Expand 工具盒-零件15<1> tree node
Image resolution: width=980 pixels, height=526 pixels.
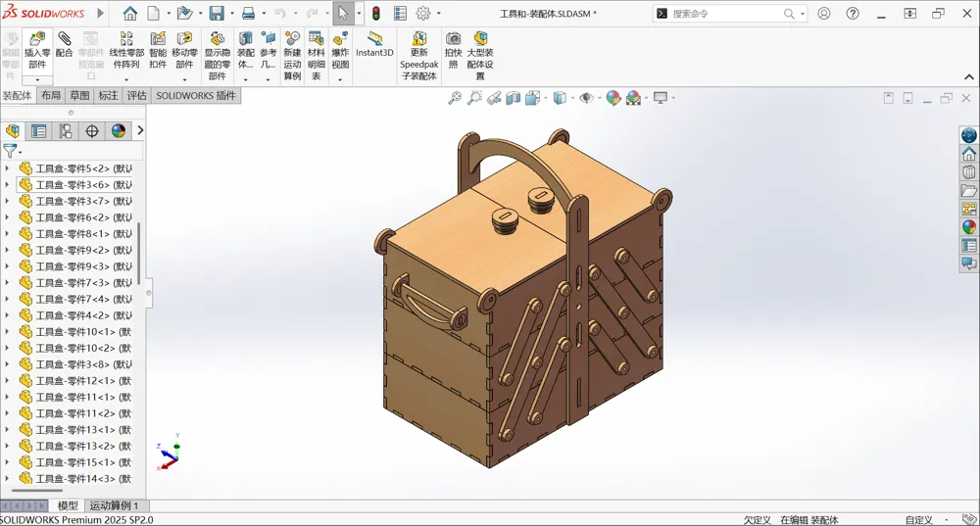[x=7, y=461]
